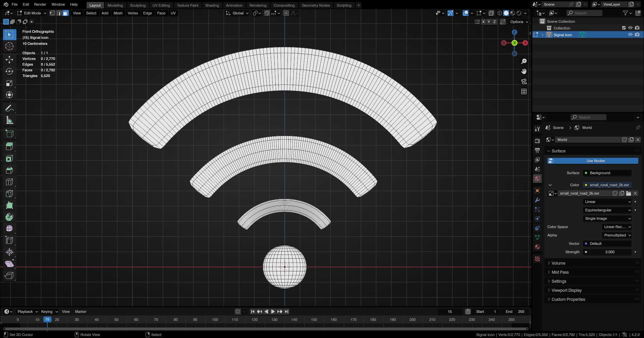Viewport: 644px width, 338px height.
Task: Open Alpha Premultiplied dropdown
Action: click(x=617, y=235)
